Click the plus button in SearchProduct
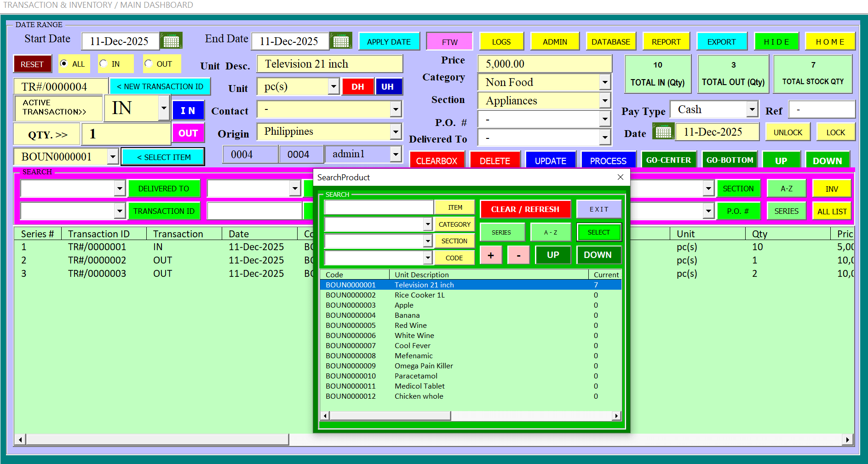This screenshot has height=464, width=868. coord(491,255)
